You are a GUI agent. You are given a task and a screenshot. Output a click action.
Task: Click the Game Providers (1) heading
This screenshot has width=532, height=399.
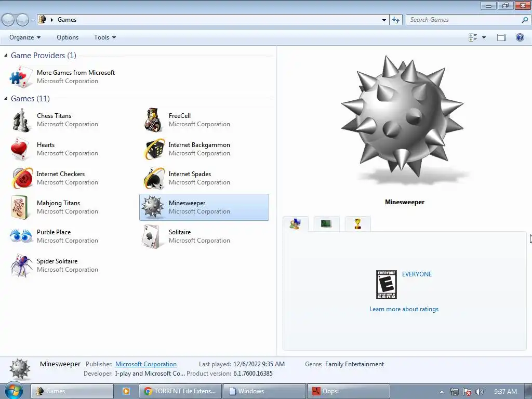(x=44, y=55)
